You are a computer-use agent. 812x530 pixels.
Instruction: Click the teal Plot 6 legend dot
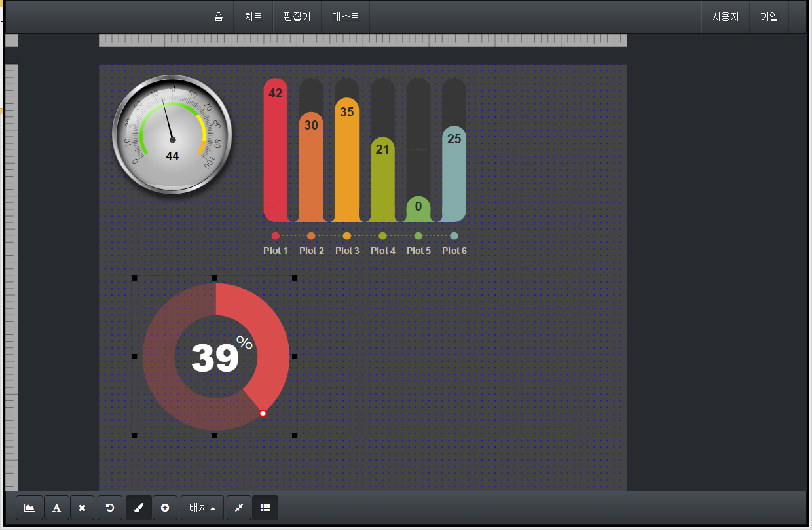coord(454,236)
